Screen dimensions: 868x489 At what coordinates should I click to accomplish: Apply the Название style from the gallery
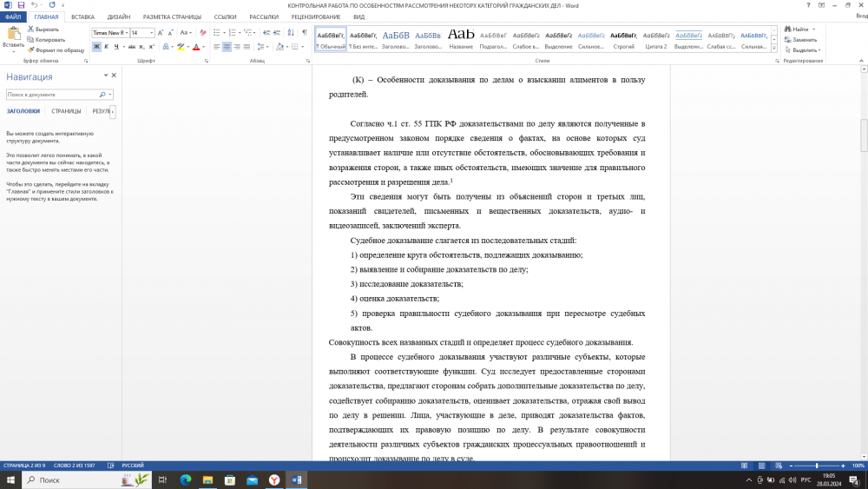click(462, 39)
